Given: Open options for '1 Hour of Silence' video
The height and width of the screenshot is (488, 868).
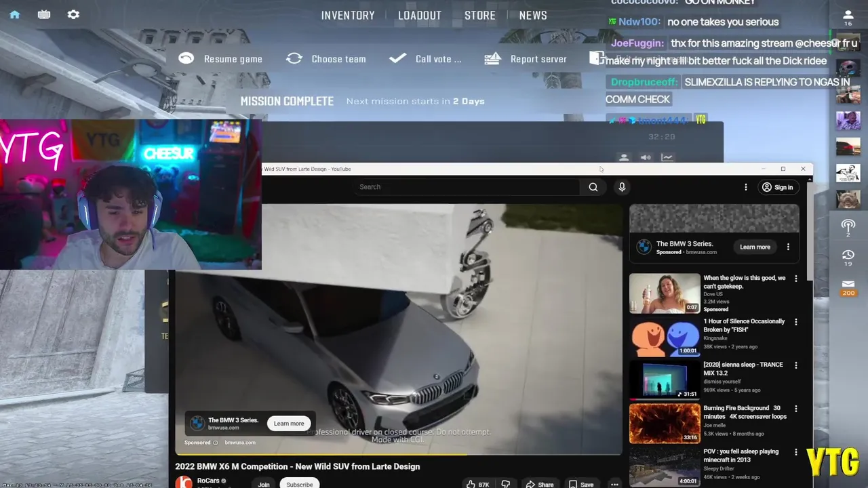Looking at the screenshot, I should (x=796, y=322).
